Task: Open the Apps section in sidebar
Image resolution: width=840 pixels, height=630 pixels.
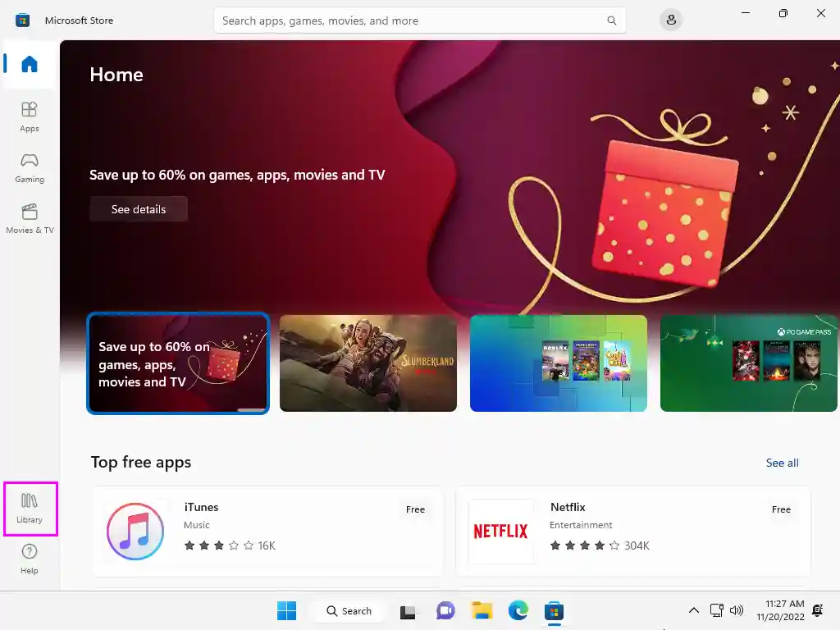Action: (30, 116)
